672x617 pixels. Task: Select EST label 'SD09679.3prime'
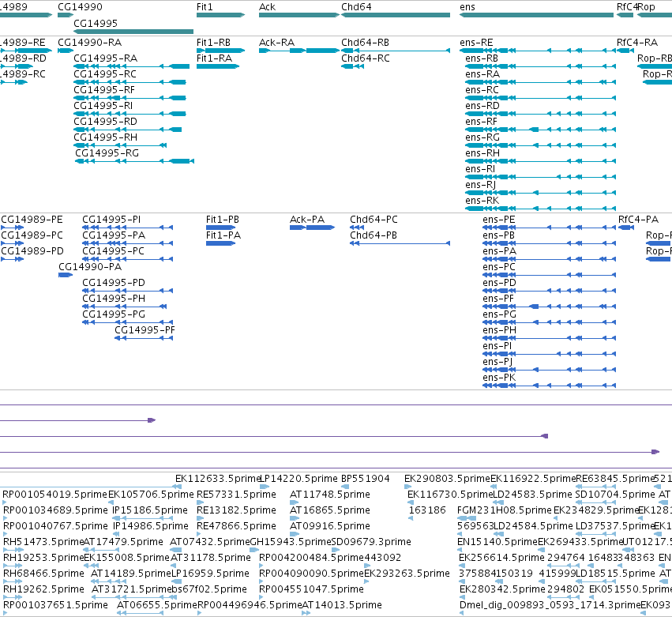[x=371, y=542]
